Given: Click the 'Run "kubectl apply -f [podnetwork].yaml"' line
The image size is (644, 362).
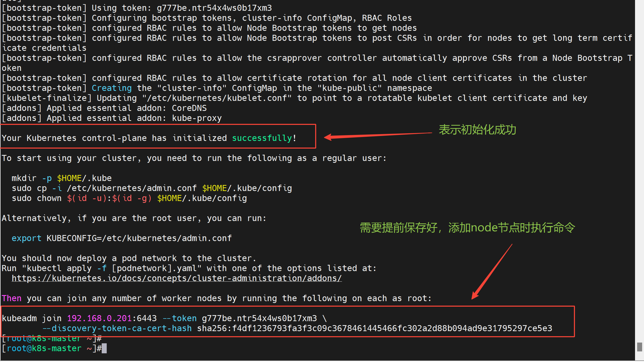Looking at the screenshot, I should [189, 268].
